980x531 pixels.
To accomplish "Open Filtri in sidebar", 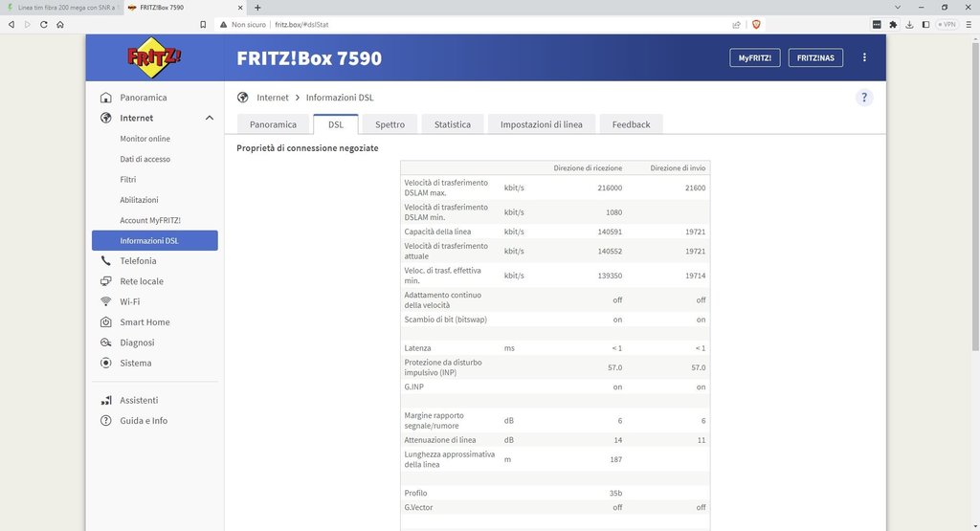I will click(x=128, y=179).
